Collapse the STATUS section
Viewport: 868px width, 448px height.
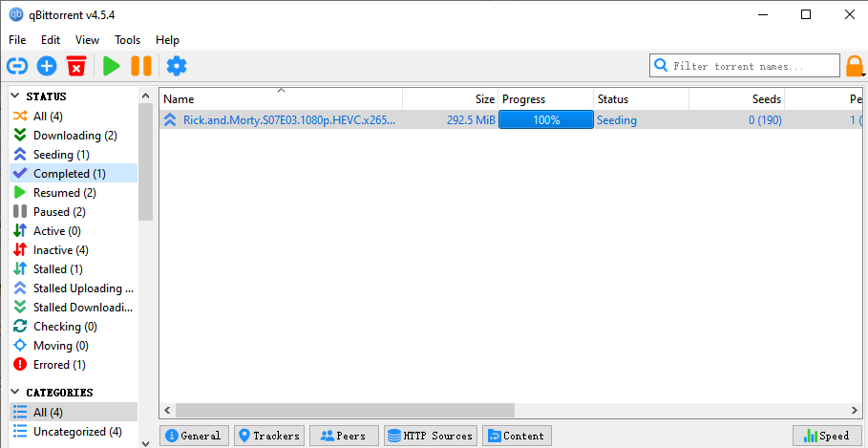tap(17, 96)
